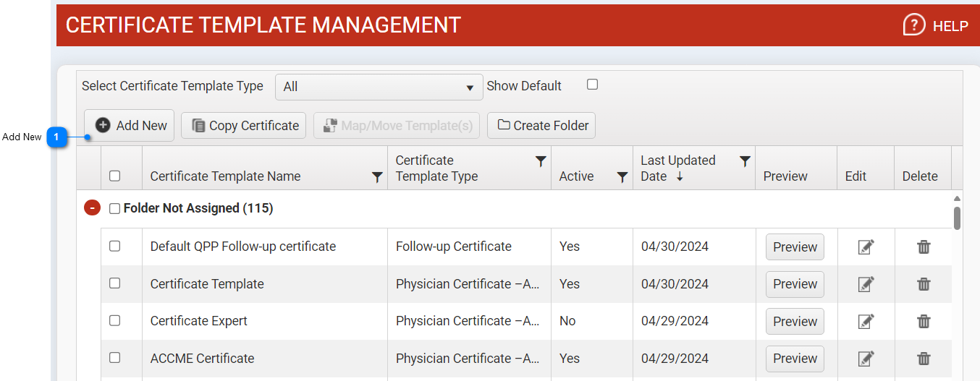
Task: Preview the ACCME Certificate template
Action: pyautogui.click(x=795, y=359)
